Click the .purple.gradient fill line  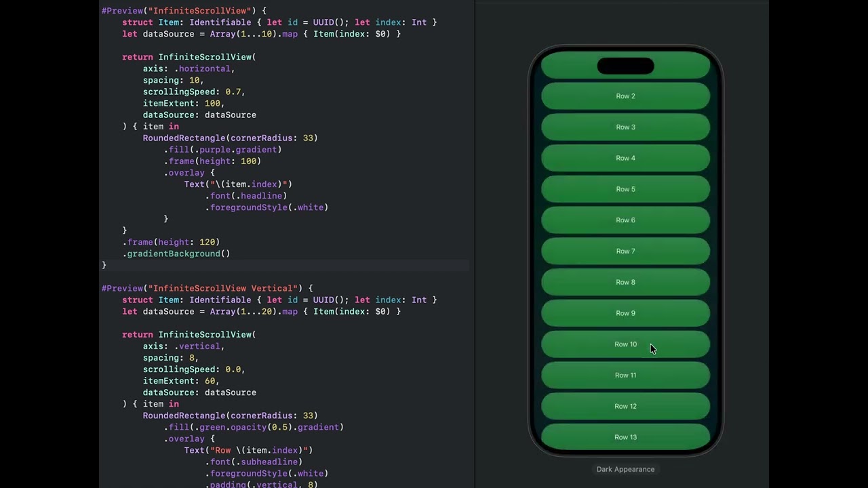click(x=224, y=149)
